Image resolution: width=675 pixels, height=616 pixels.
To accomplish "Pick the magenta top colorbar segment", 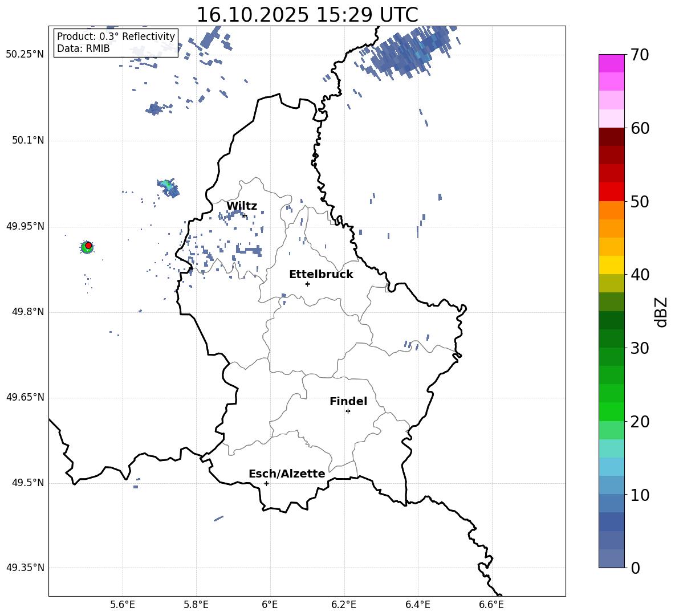I will [611, 63].
